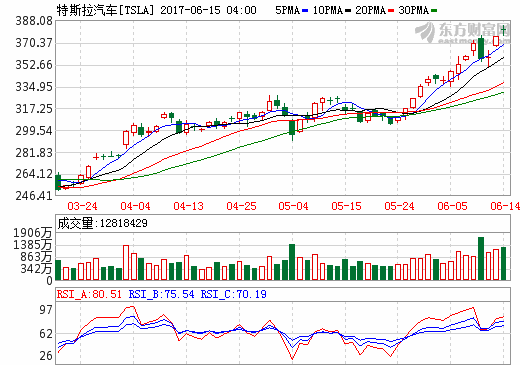Click the date label 04-13
The image size is (520, 365).
tap(188, 206)
